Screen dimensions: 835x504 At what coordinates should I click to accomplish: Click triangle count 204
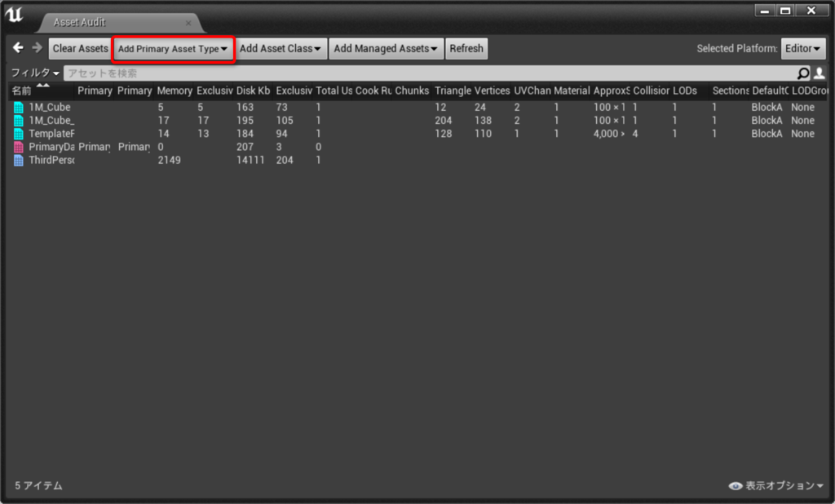click(443, 121)
